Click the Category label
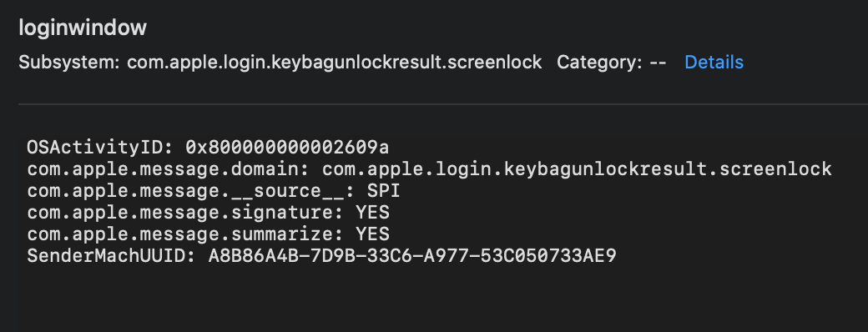 (599, 62)
